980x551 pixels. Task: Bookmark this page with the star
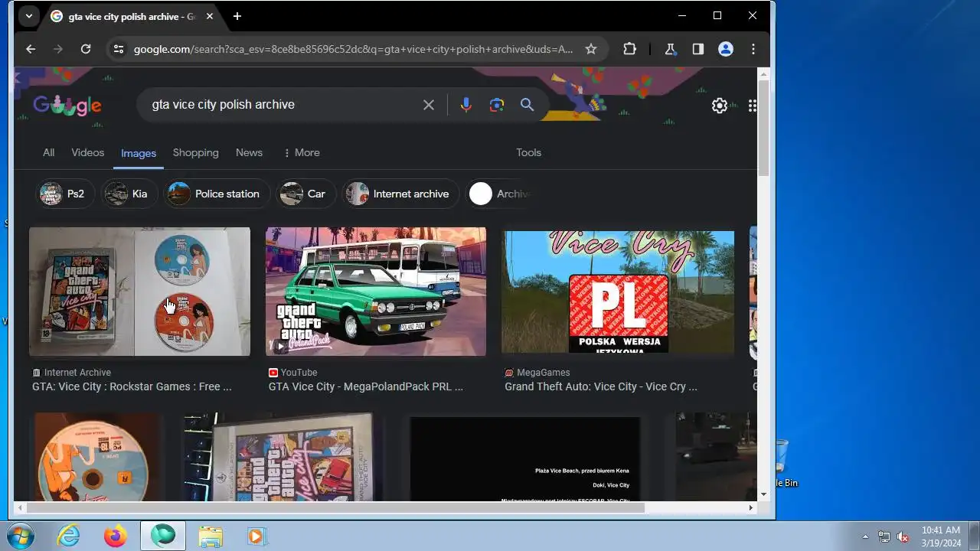pos(591,49)
